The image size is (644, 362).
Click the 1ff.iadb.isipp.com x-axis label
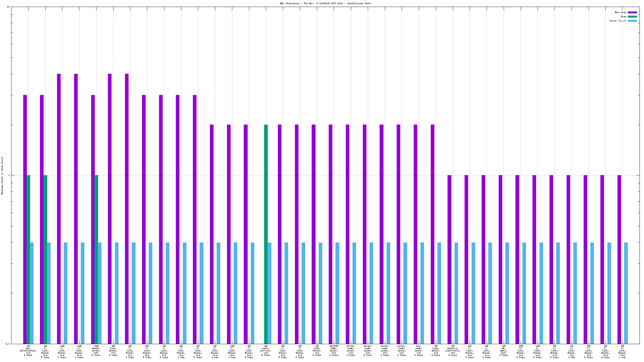[418, 351]
